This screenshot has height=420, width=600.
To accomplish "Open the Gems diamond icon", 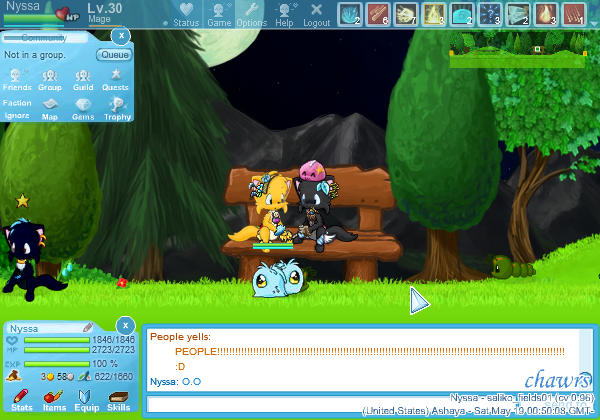I will pyautogui.click(x=83, y=109).
